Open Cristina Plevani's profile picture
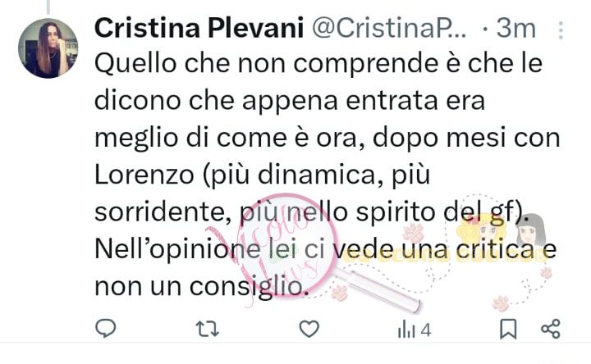Image resolution: width=591 pixels, height=364 pixels. coord(48,48)
